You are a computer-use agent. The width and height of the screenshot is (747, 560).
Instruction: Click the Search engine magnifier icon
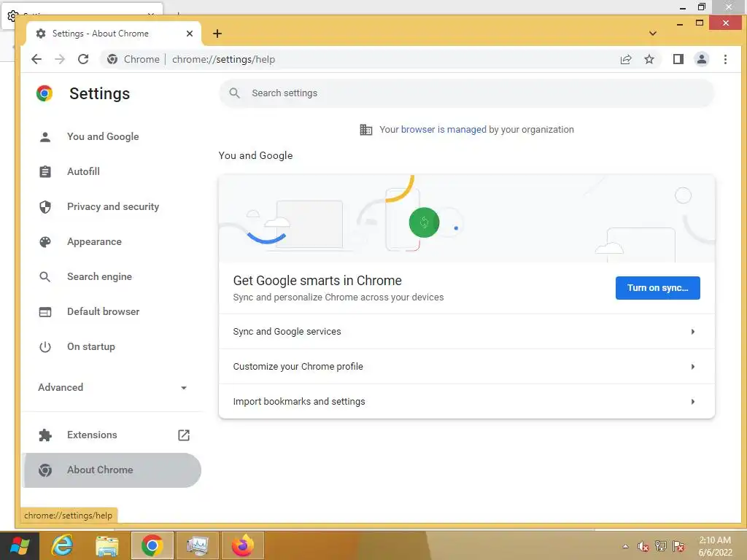coord(45,276)
